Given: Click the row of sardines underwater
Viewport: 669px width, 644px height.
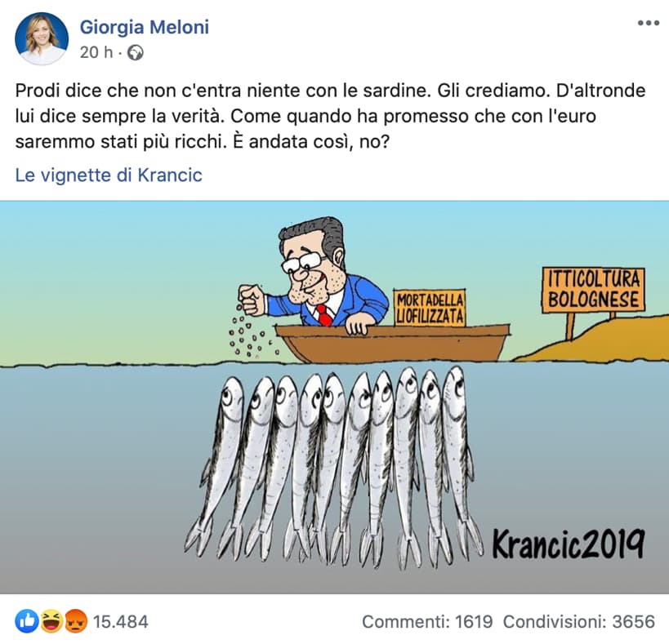Looking at the screenshot, I should pos(334,468).
